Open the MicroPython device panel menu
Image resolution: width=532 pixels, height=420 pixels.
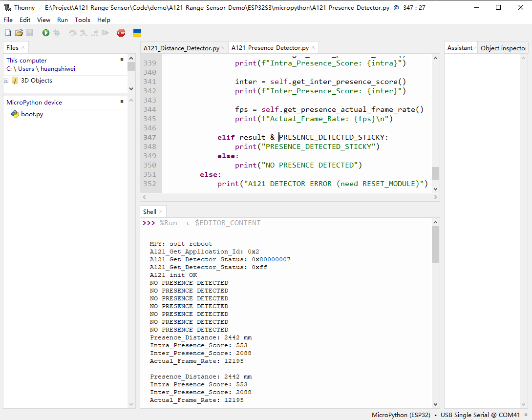(122, 101)
